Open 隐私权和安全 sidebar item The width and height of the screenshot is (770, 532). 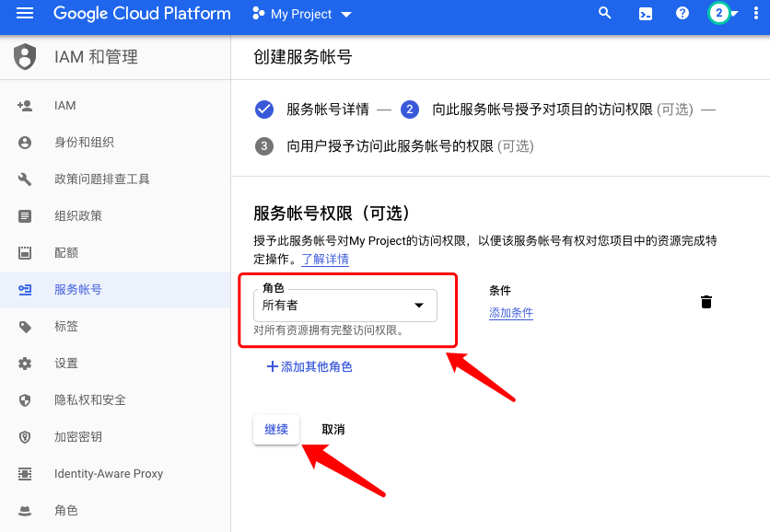tap(90, 400)
